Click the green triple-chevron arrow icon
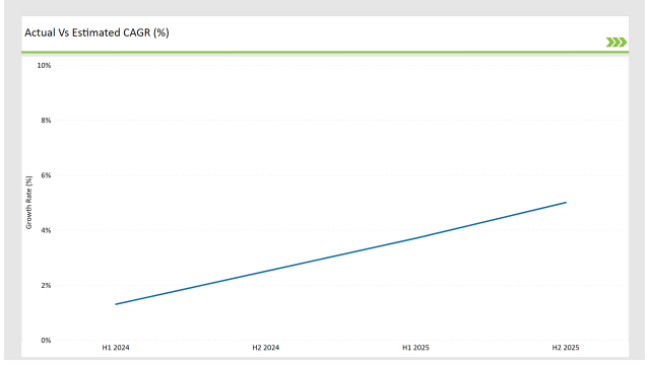The width and height of the screenshot is (650, 365). tap(616, 42)
